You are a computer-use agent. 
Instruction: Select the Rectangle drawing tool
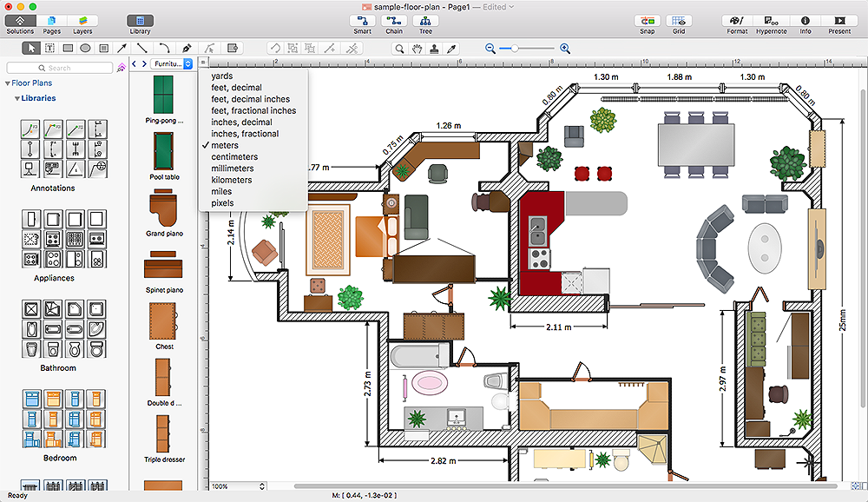[x=68, y=48]
